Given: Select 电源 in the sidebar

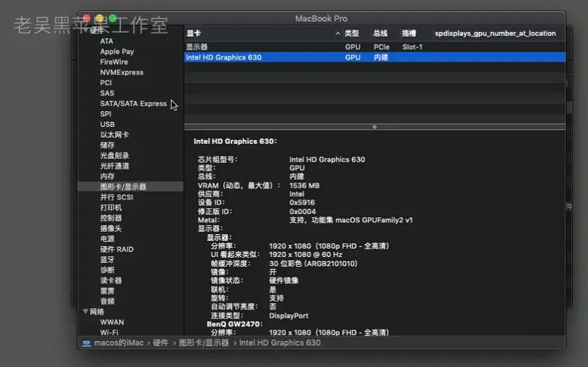Looking at the screenshot, I should (x=107, y=239).
